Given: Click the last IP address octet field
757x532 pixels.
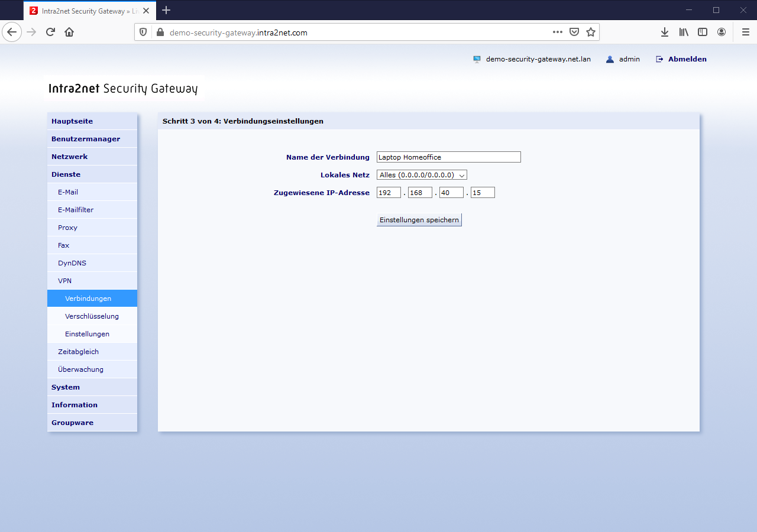Looking at the screenshot, I should [483, 193].
